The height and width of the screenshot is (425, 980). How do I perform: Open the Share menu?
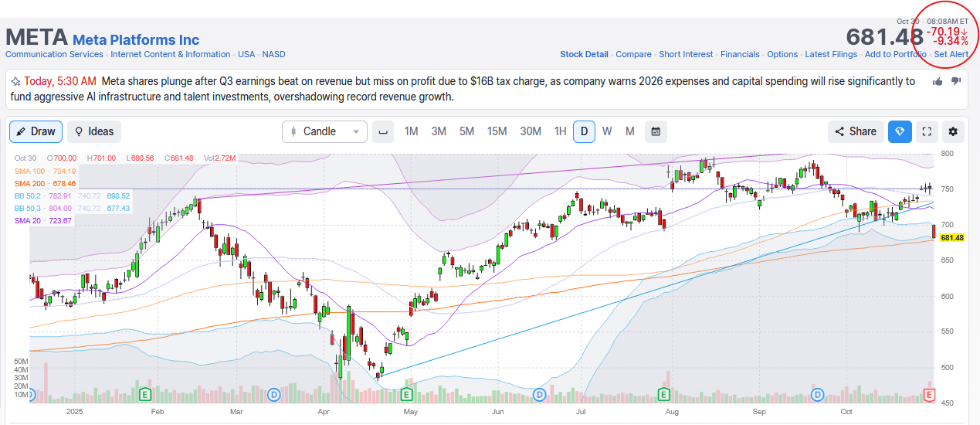[856, 131]
